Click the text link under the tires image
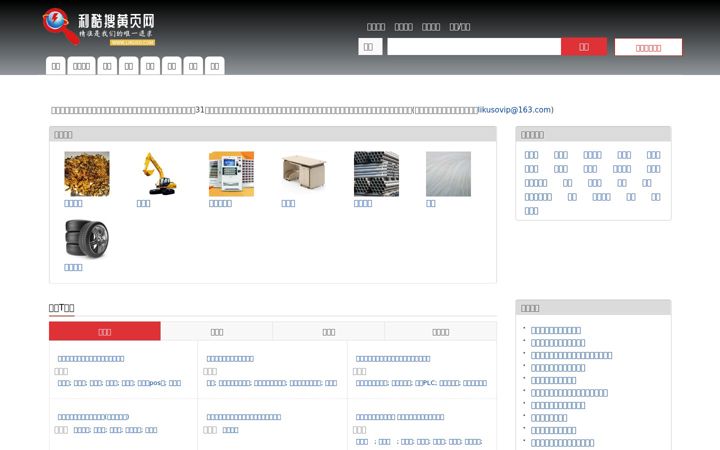The height and width of the screenshot is (450, 720). click(x=73, y=267)
